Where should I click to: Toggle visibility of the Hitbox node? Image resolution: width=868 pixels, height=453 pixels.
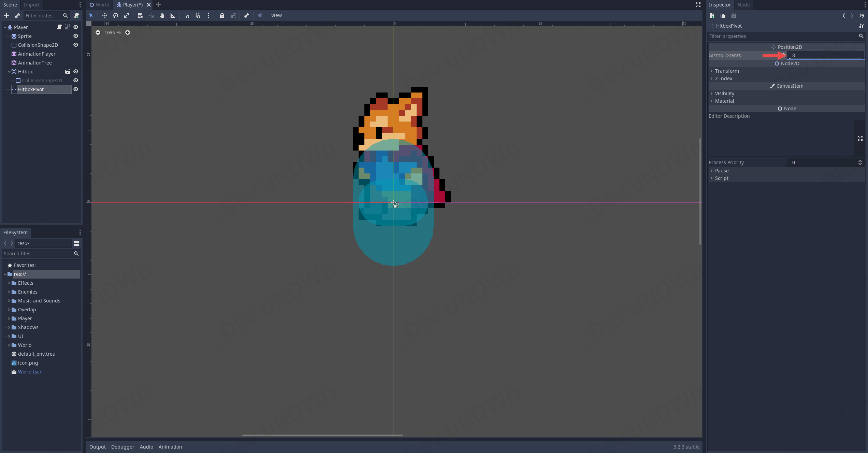coord(76,72)
